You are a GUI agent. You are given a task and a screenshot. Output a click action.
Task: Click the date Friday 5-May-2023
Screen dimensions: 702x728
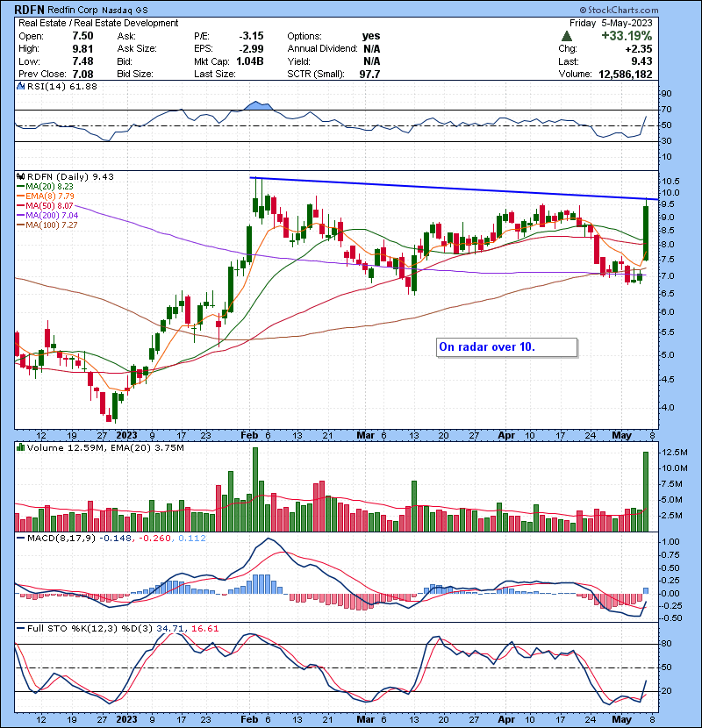coord(611,23)
